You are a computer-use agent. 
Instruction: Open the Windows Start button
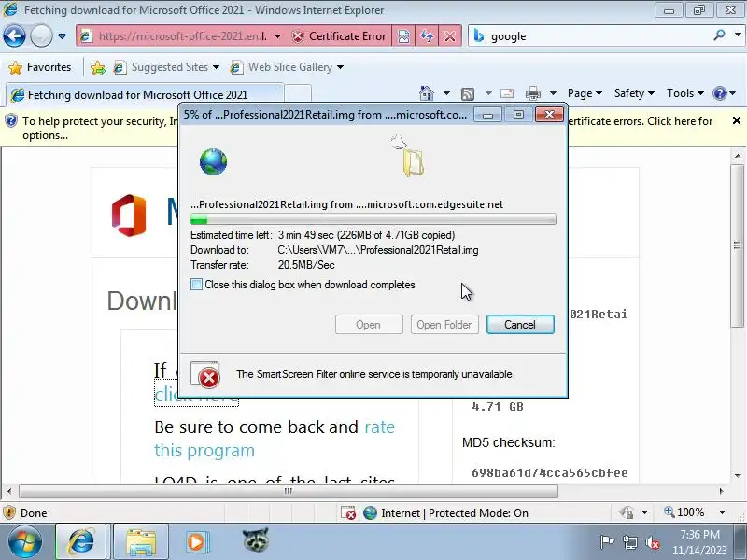point(25,542)
